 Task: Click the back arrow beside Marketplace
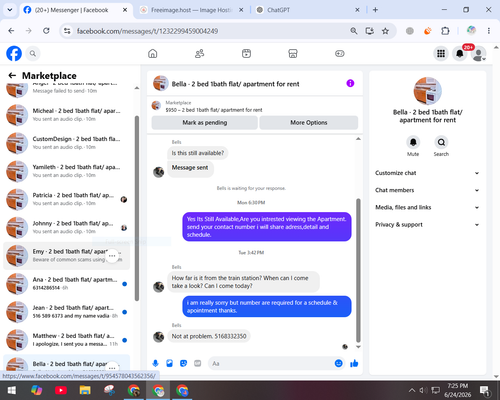click(12, 76)
